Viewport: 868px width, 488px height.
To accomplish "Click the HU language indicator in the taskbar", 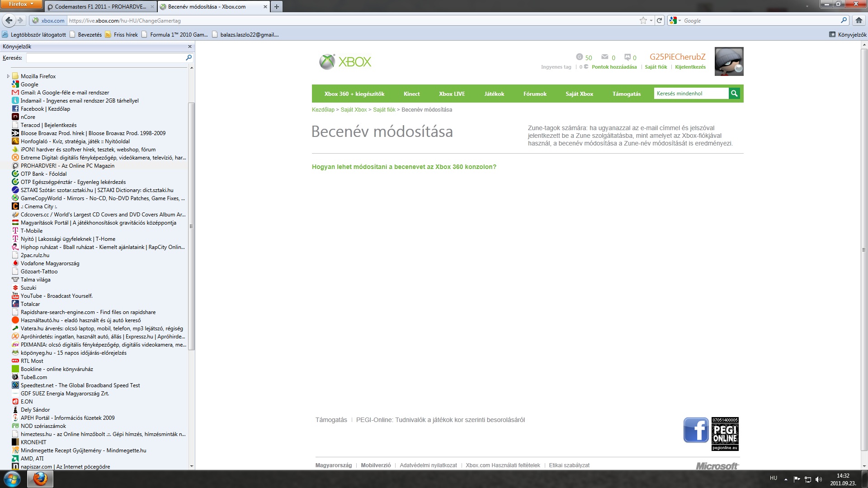I will click(x=774, y=478).
